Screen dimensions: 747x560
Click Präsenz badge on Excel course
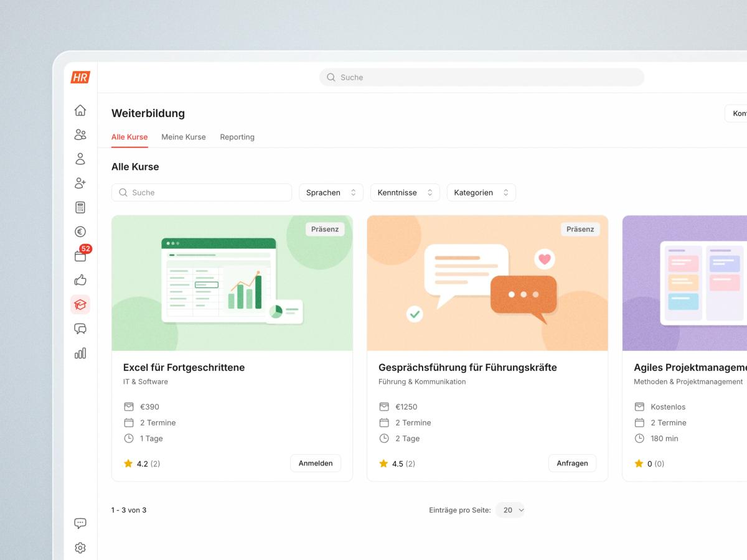tap(325, 229)
